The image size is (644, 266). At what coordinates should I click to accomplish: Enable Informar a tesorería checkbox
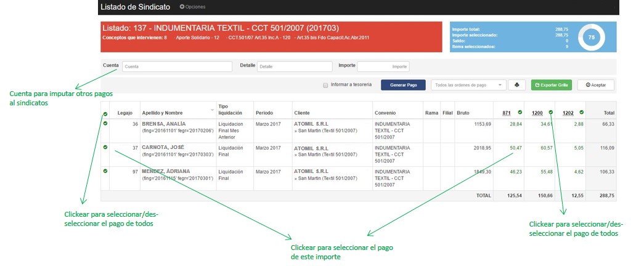coord(325,85)
